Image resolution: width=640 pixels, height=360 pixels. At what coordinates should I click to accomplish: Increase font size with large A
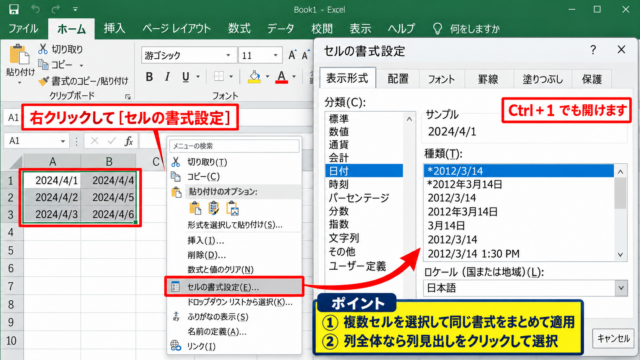(292, 55)
